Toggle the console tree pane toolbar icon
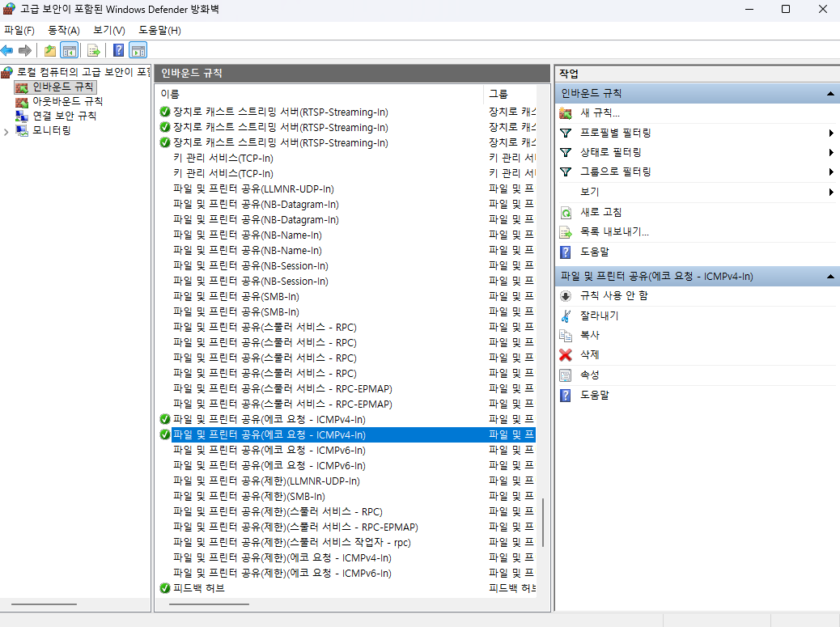Viewport: 840px width, 627px height. click(69, 50)
